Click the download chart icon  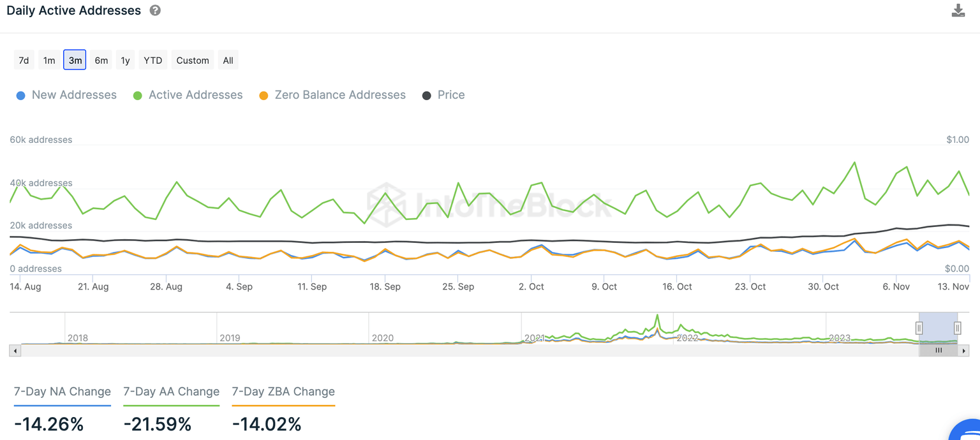tap(958, 10)
